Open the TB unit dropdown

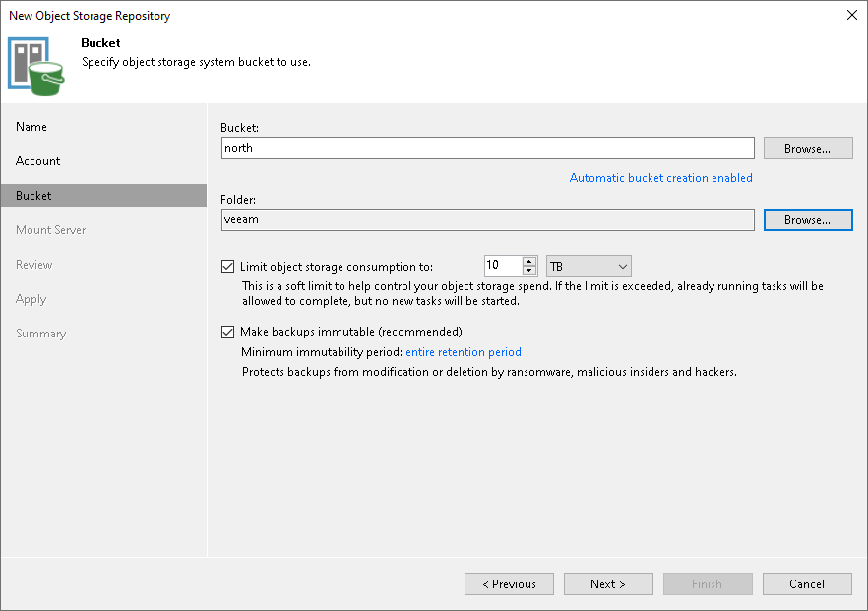click(589, 266)
